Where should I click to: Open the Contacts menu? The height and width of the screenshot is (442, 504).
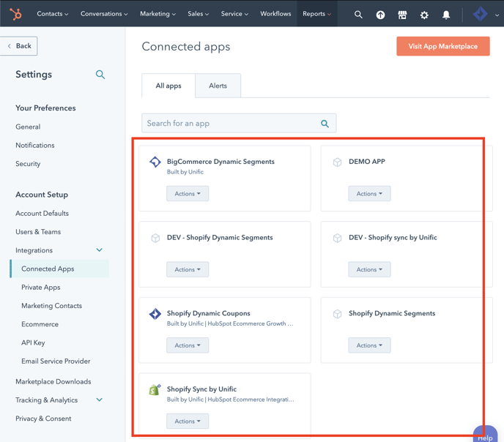click(x=53, y=14)
